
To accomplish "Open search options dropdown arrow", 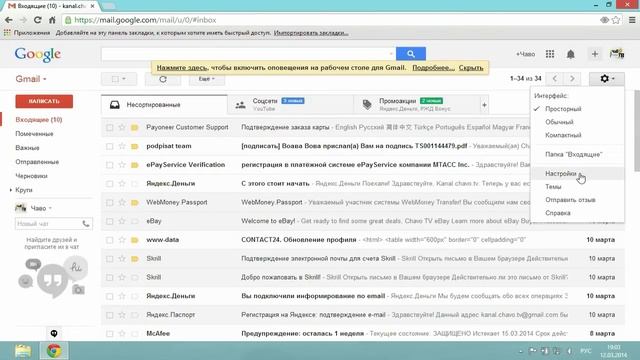I will [391, 53].
